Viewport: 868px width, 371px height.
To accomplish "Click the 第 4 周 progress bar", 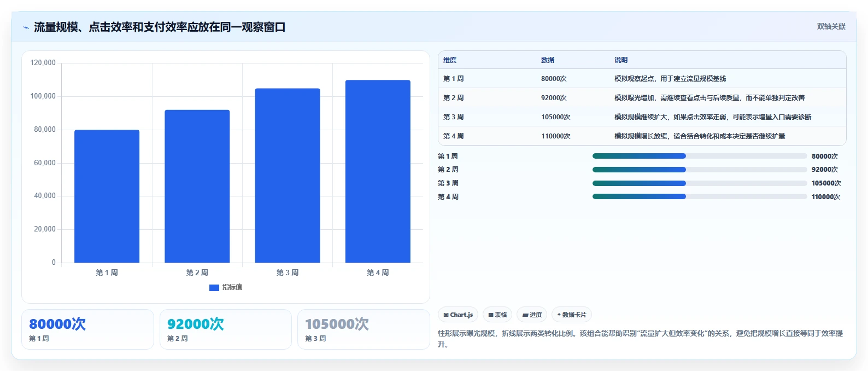I will (x=700, y=196).
